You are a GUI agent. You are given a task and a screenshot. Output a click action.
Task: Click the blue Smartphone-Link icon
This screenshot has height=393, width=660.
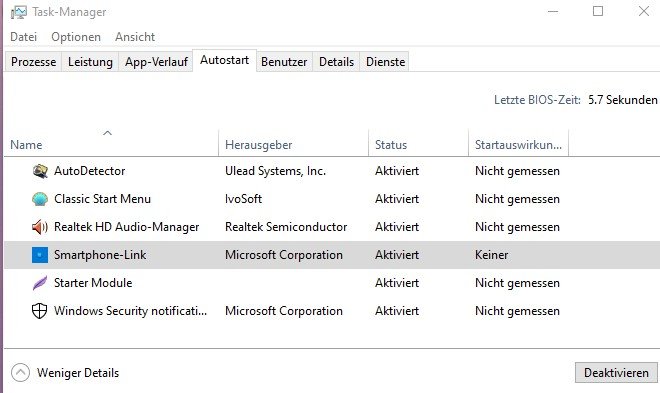[40, 255]
